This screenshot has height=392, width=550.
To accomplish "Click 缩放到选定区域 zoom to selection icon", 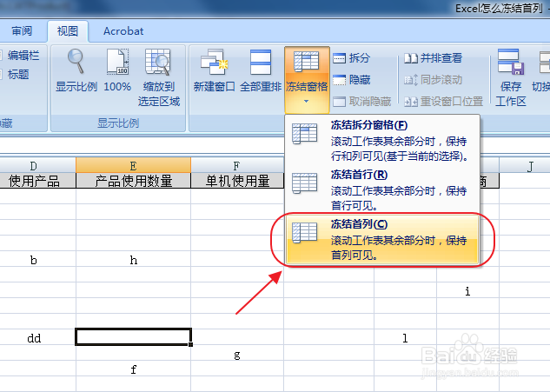I will 158,62.
